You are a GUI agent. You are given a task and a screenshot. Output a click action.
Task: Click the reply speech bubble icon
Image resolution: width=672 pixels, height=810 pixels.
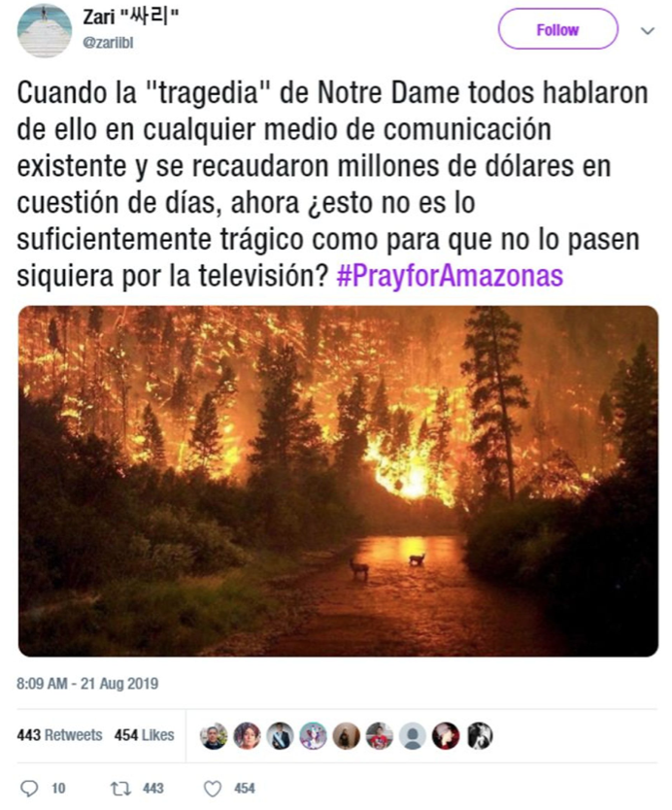(x=29, y=789)
